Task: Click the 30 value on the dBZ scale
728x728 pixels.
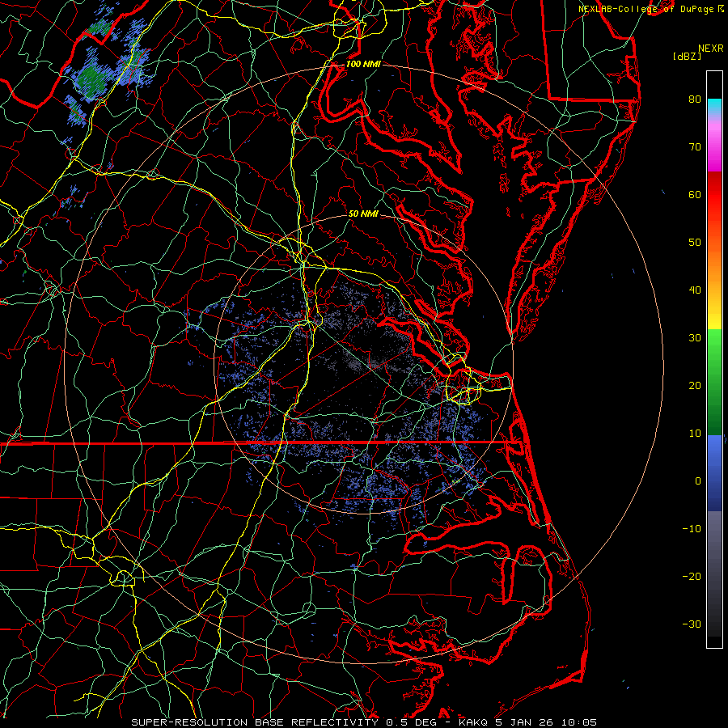Action: (x=695, y=337)
